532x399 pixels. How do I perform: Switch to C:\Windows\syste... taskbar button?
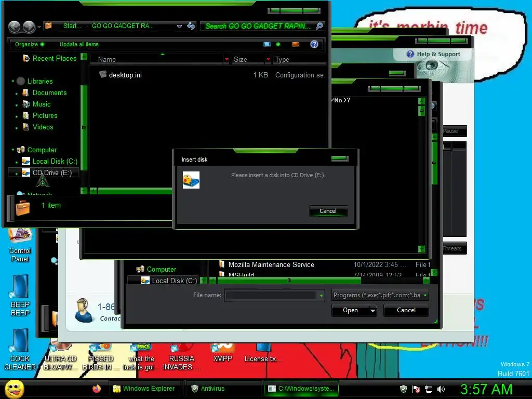pyautogui.click(x=301, y=389)
